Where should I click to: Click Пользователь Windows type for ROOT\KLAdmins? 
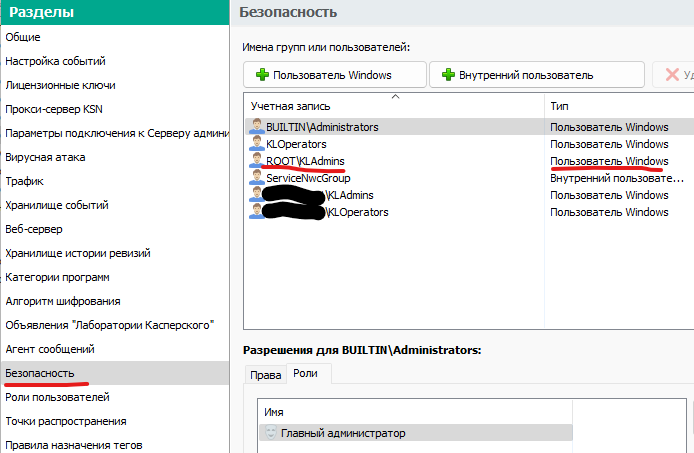[609, 161]
